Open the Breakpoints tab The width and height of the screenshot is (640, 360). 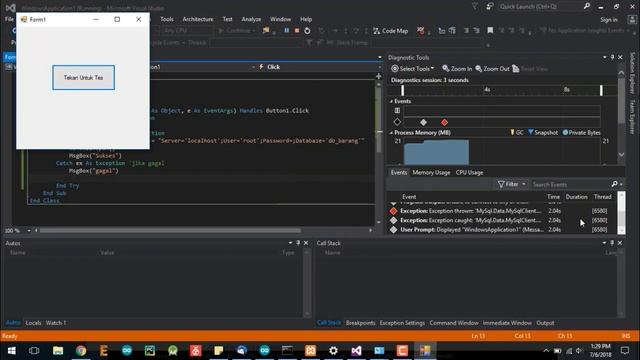pyautogui.click(x=360, y=323)
